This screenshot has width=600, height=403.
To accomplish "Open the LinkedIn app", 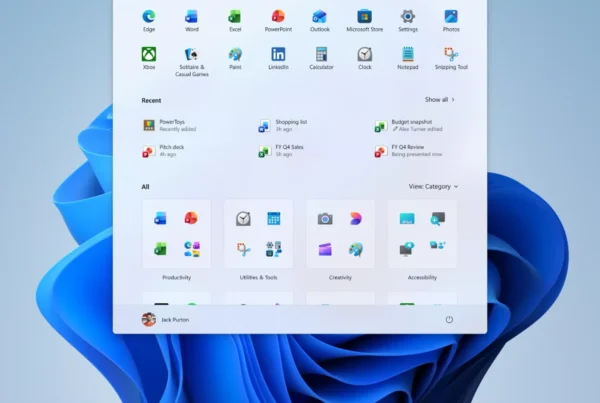I will (x=278, y=58).
